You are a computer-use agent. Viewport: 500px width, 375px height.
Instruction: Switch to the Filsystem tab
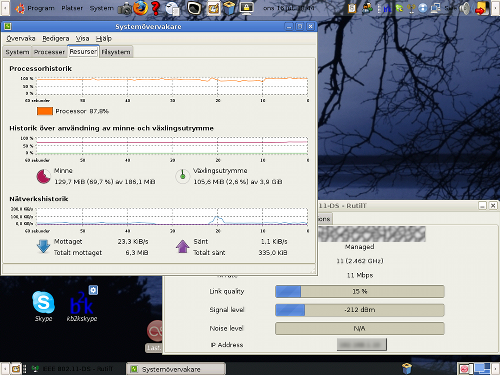click(x=116, y=52)
